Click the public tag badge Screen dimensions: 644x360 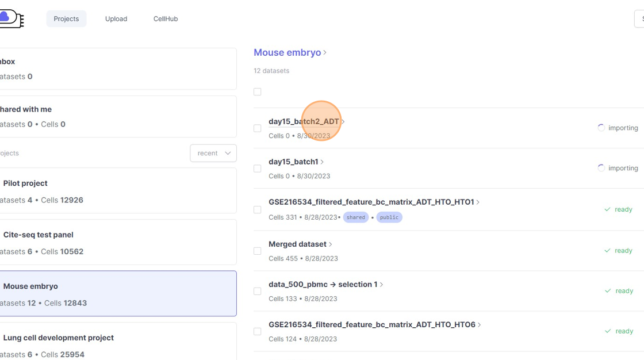click(389, 217)
